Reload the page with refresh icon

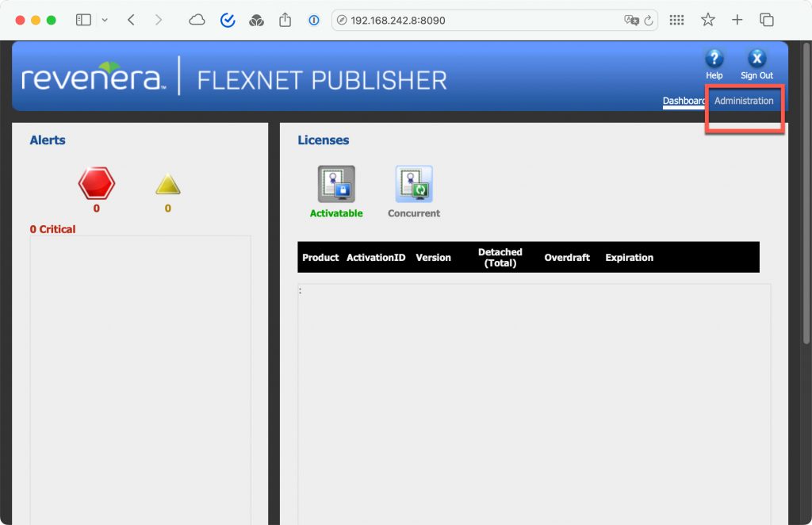tap(649, 21)
